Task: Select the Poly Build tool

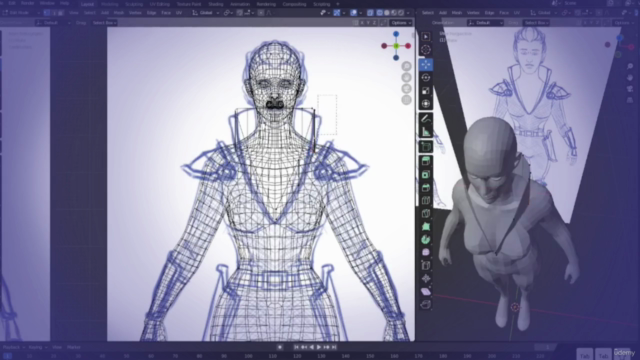Action: point(426,227)
